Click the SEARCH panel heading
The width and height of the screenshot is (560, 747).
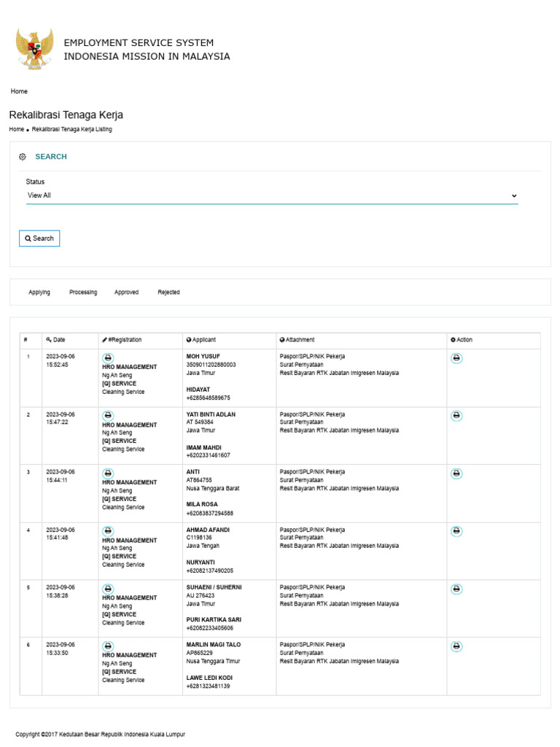[x=51, y=157]
